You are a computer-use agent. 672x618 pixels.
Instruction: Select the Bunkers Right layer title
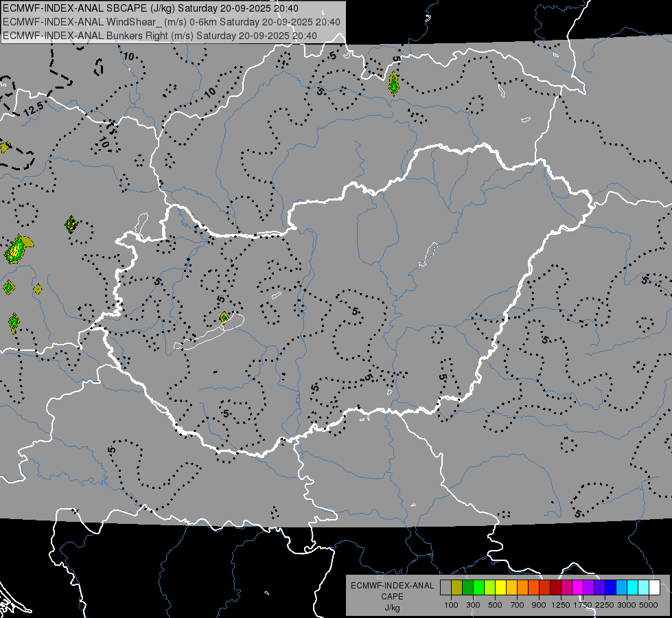tap(160, 36)
